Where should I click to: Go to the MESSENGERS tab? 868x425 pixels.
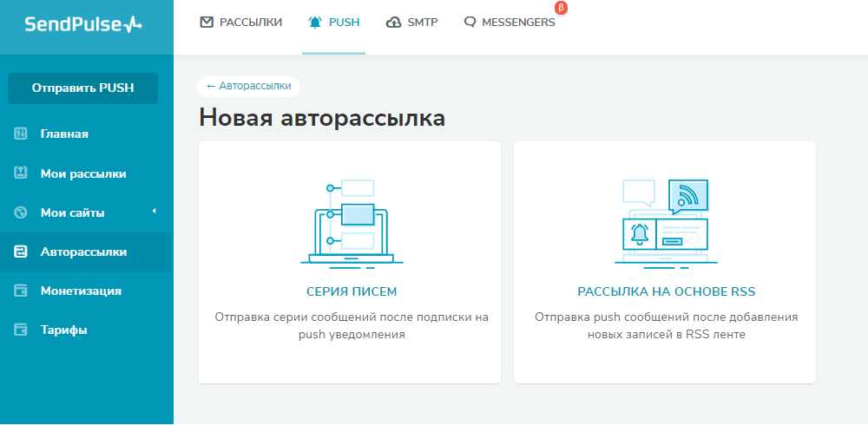pyautogui.click(x=510, y=23)
